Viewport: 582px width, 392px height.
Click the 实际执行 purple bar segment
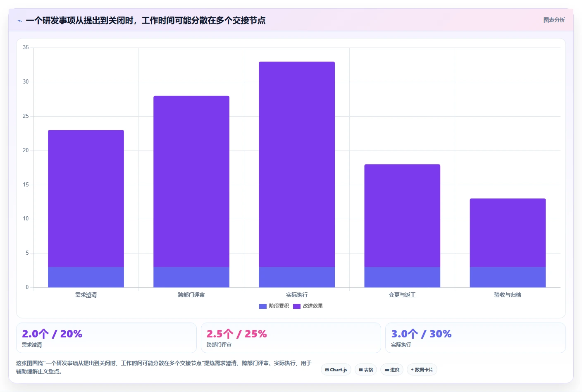point(297,164)
